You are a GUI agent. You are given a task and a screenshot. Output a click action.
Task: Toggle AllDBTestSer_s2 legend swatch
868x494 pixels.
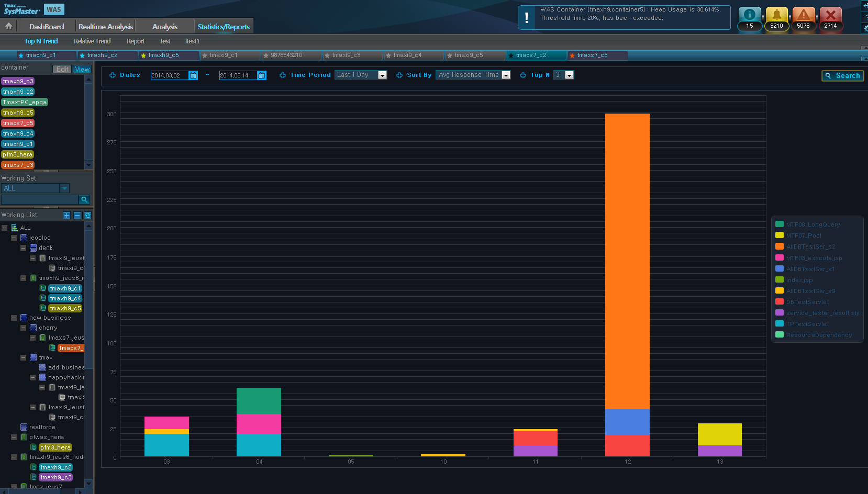tap(780, 246)
